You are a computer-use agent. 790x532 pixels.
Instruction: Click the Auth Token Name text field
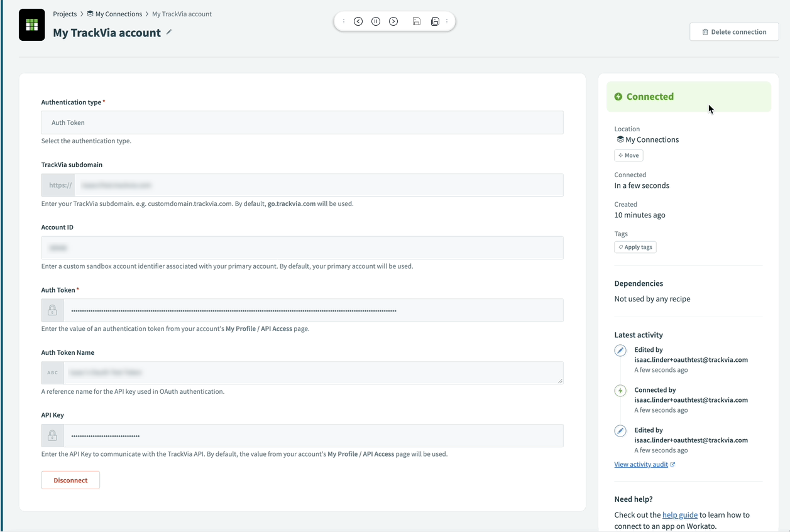[314, 373]
